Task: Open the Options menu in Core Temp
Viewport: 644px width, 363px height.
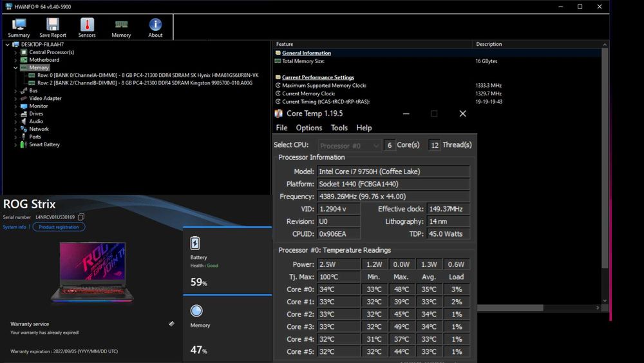Action: point(309,128)
